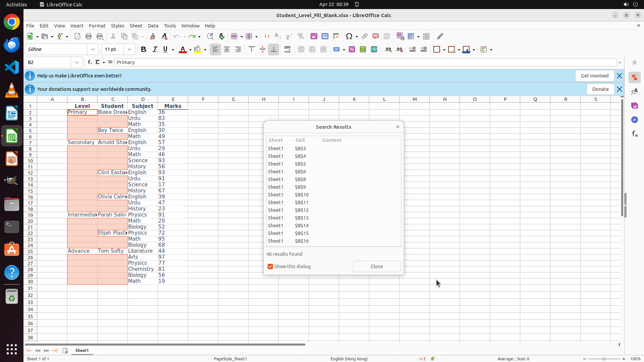Toggle Wrap Text button
644x362 pixels.
[287, 50]
